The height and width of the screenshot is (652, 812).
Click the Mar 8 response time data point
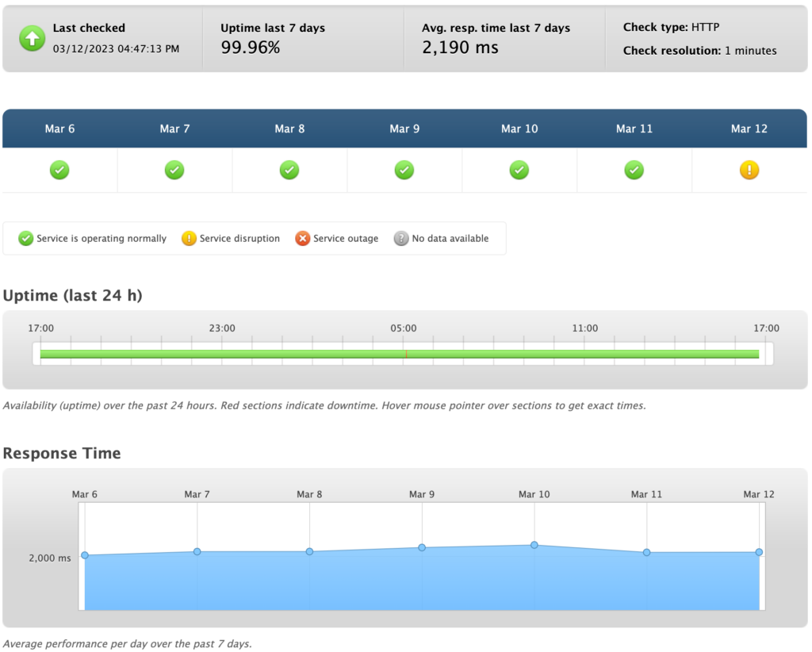[x=310, y=551]
